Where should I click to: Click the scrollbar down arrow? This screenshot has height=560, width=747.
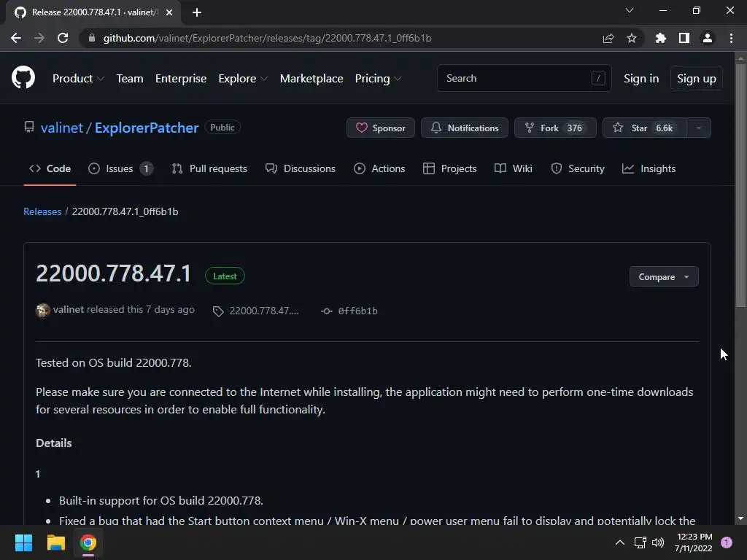(740, 518)
